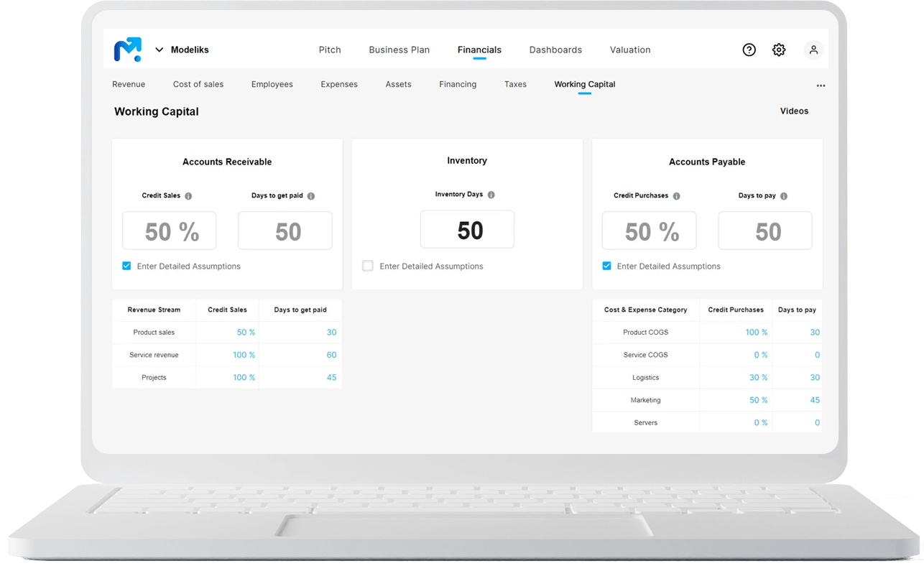Click info icon beside Days to get paid
Screen dimensions: 924x566
point(311,196)
